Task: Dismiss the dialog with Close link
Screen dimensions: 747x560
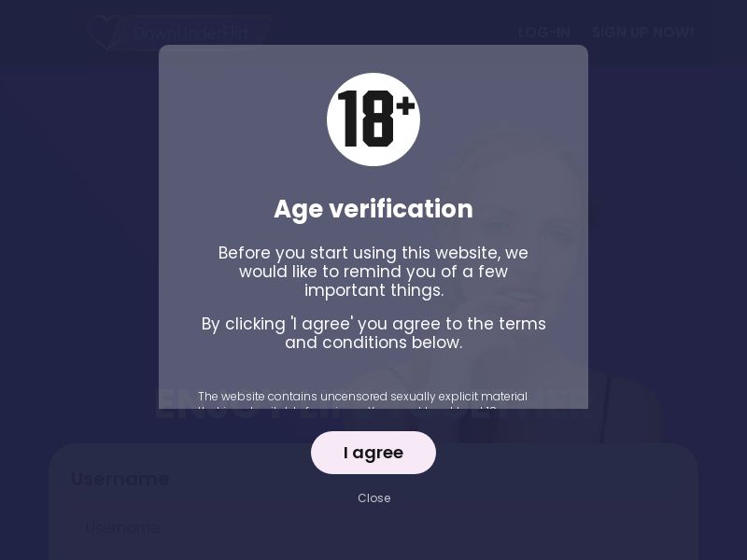Action: [373, 498]
